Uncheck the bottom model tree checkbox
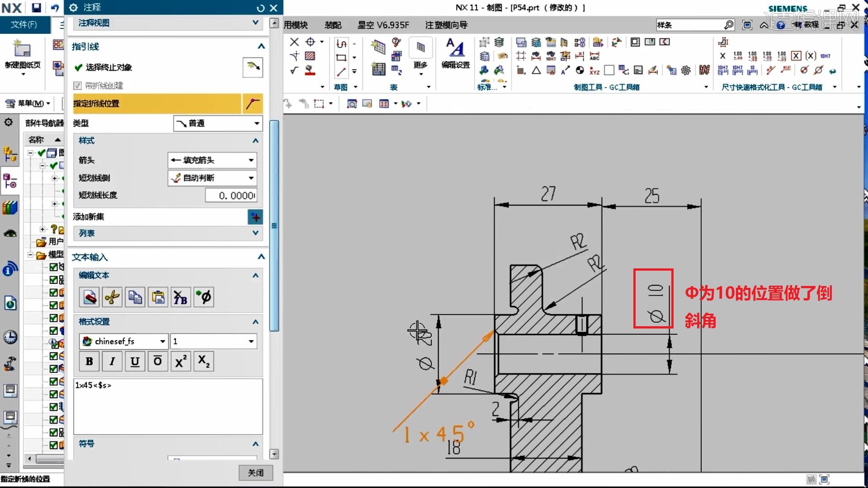The width and height of the screenshot is (868, 488). tap(53, 445)
